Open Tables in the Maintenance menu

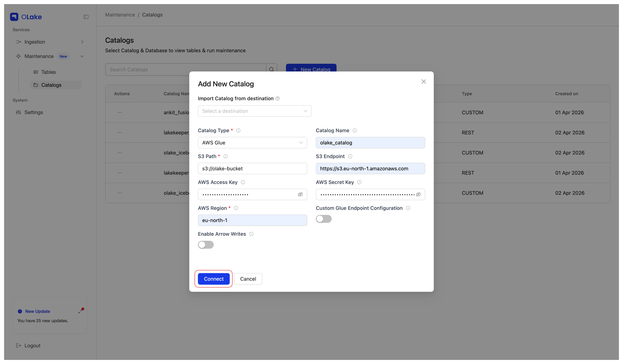[x=48, y=72]
